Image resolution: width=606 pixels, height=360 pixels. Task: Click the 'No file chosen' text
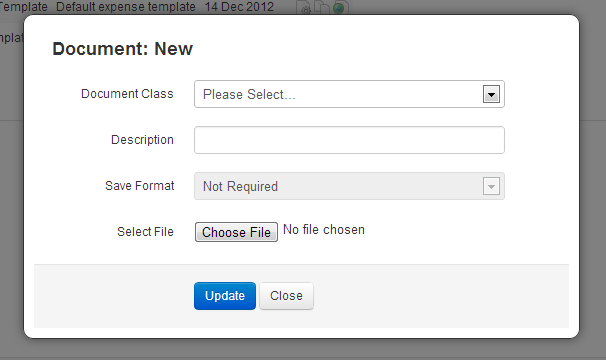(x=324, y=230)
